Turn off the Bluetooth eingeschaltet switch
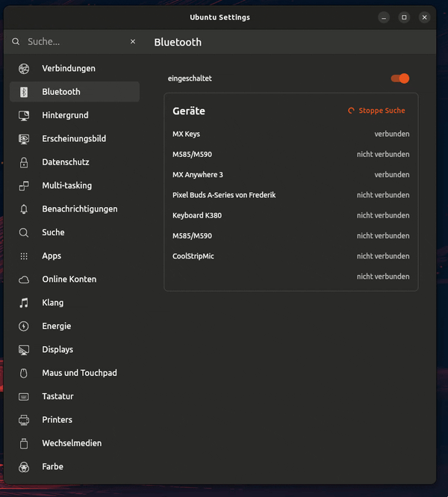Screen dimensions: 448x497 pos(400,78)
